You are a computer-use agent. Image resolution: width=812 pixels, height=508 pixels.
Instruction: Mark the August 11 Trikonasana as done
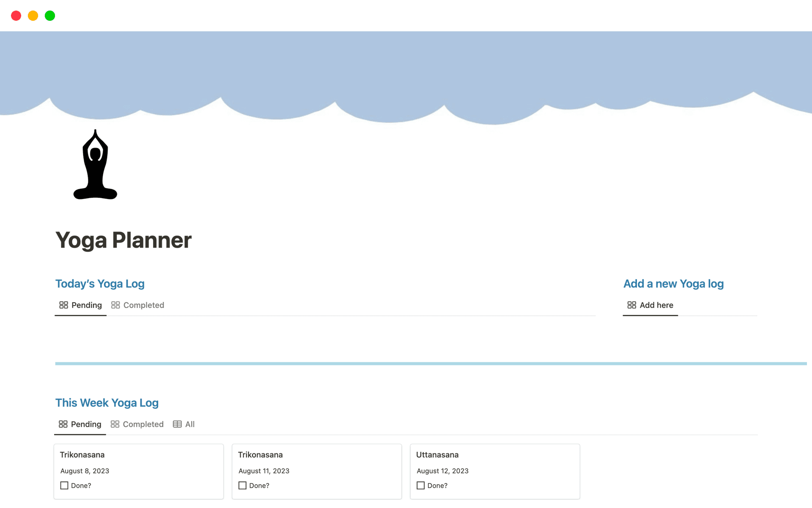(x=242, y=485)
